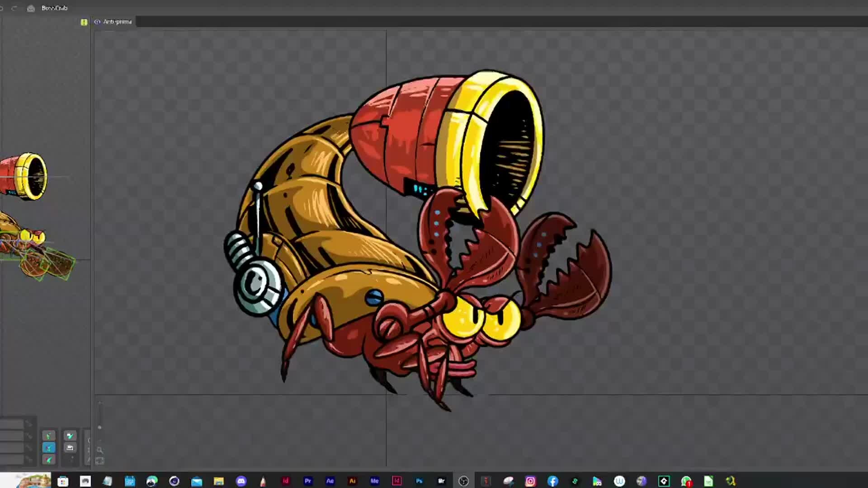This screenshot has height=488, width=868.
Task: Open the OBS Studio taskbar icon
Action: click(463, 481)
